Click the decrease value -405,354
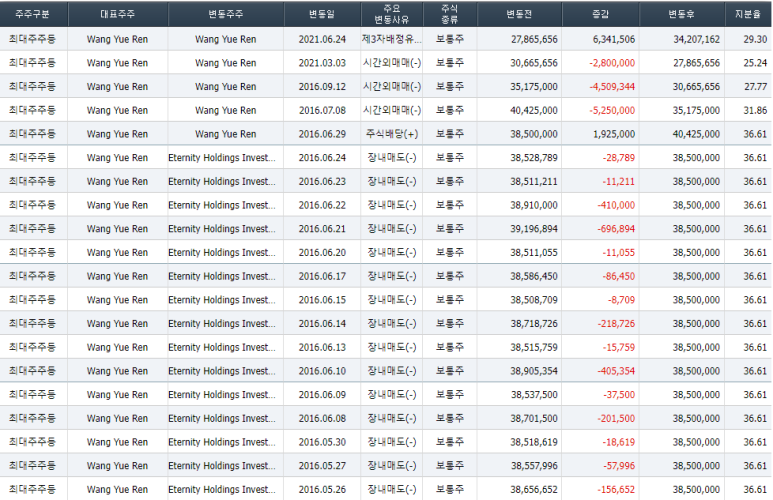This screenshot has height=500, width=773. 616,371
